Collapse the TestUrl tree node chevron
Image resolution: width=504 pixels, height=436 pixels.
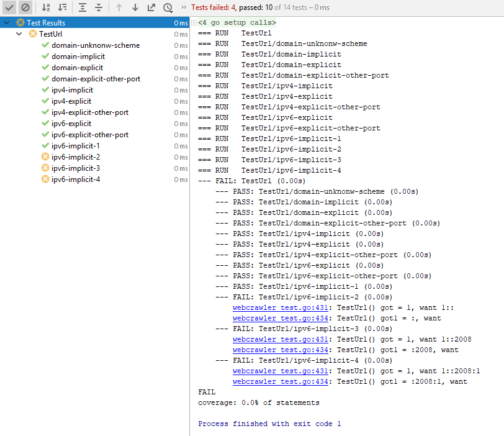click(19, 34)
